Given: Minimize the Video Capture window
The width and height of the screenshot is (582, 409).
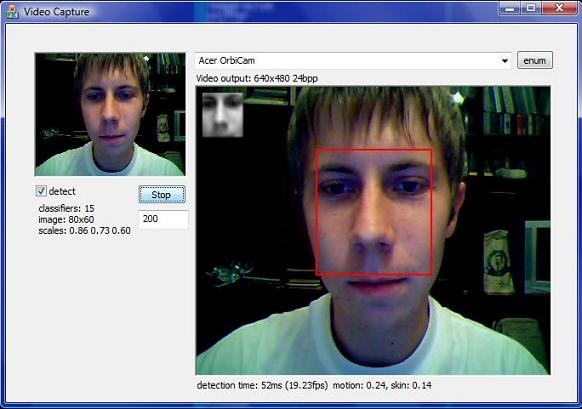Looking at the screenshot, I should (510, 7).
